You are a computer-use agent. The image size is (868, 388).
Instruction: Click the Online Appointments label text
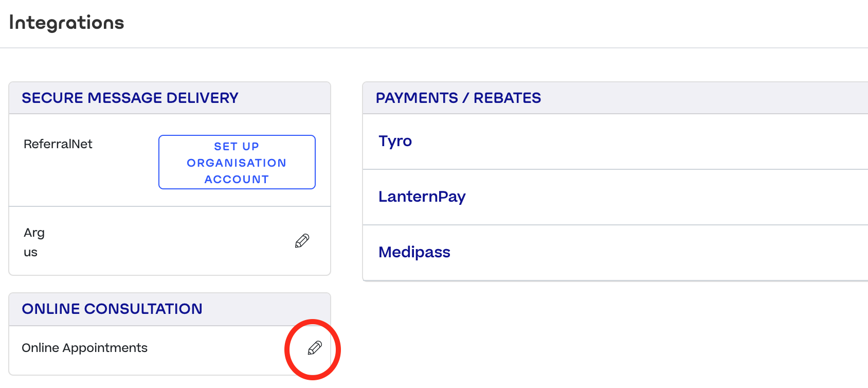coord(84,348)
